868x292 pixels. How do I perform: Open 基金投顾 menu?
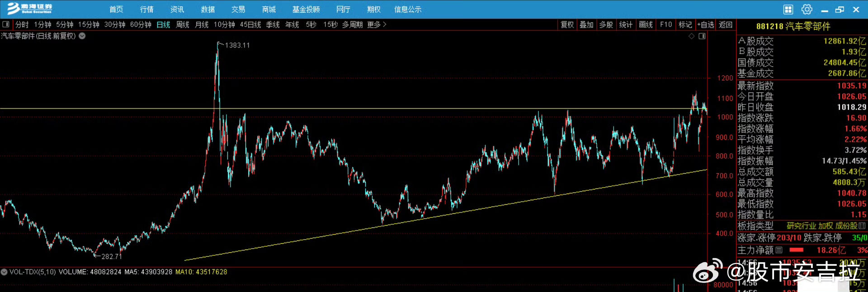[306, 9]
